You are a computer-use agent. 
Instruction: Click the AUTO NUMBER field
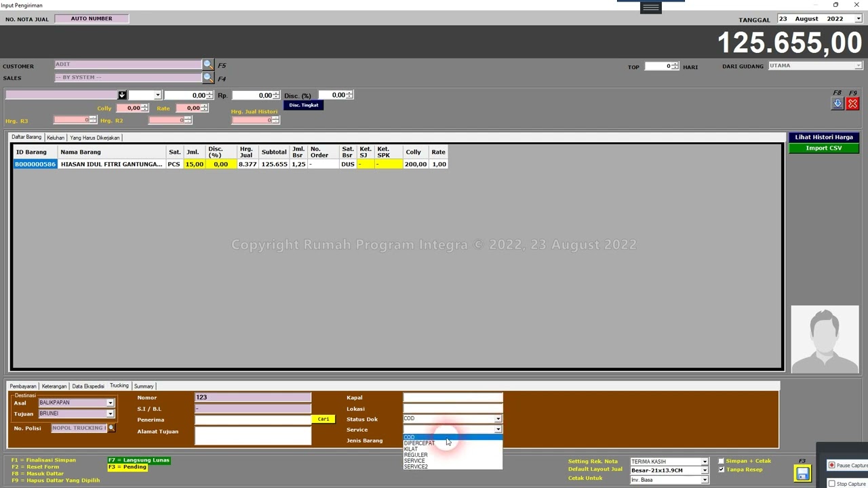92,18
